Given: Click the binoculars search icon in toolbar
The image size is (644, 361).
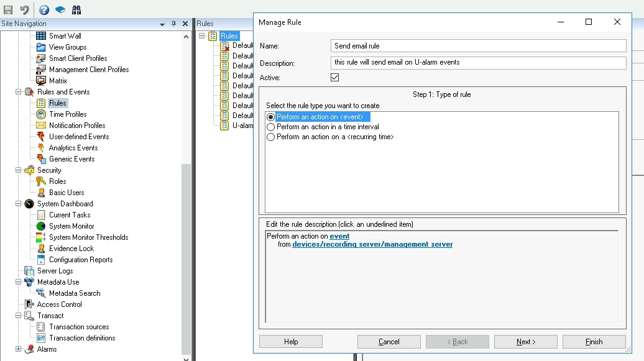Looking at the screenshot, I should tap(76, 10).
